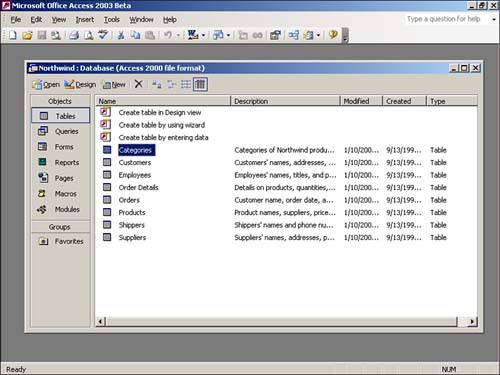Sort by the Name column header
The height and width of the screenshot is (375, 500).
[163, 101]
